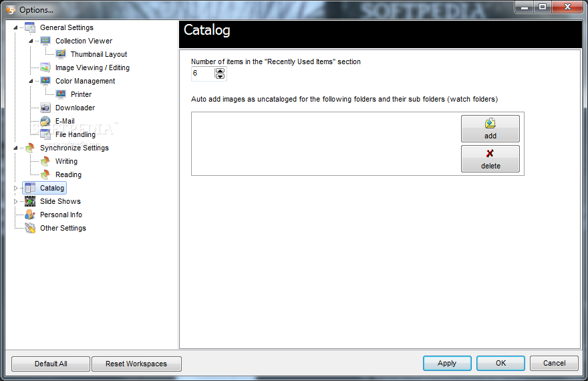Minimize the Options window

coord(525,7)
